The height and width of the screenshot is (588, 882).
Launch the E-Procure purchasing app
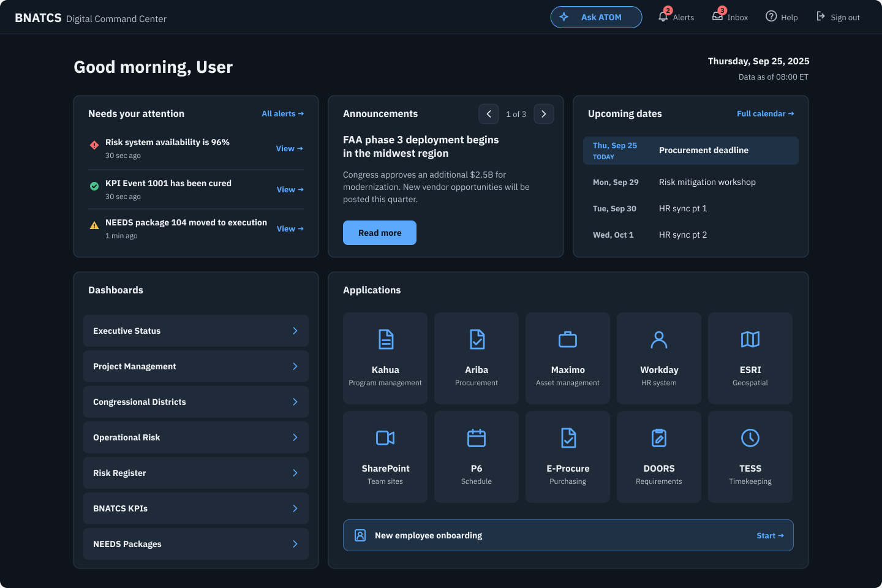point(568,457)
